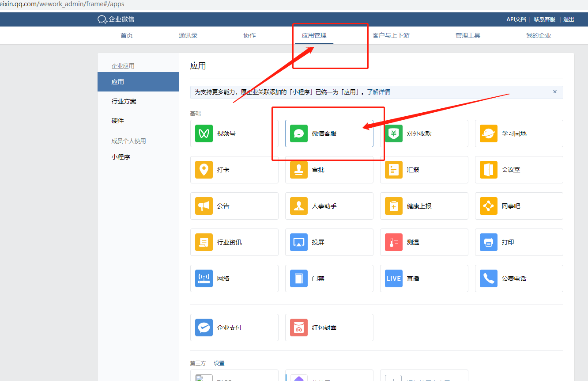Open the 行业资讯 icon
588x381 pixels.
(x=204, y=242)
